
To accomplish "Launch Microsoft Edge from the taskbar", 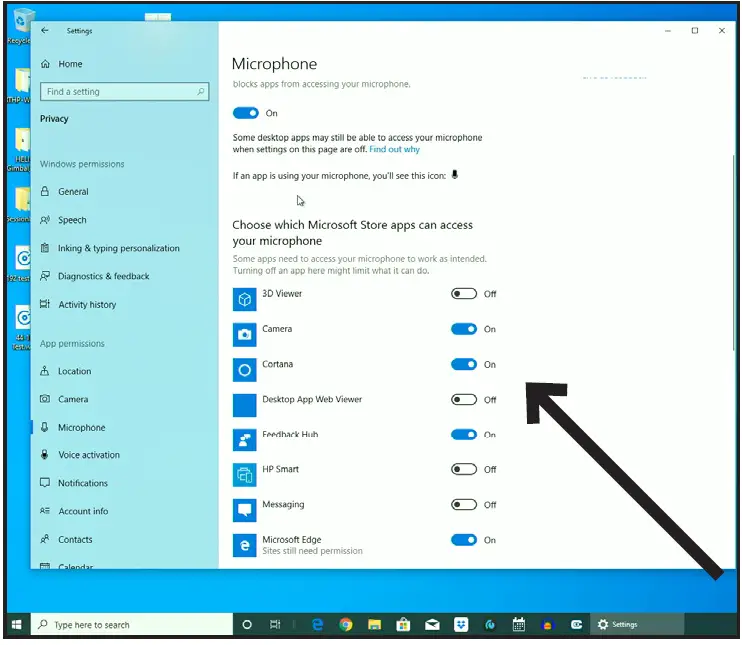I will tap(318, 625).
